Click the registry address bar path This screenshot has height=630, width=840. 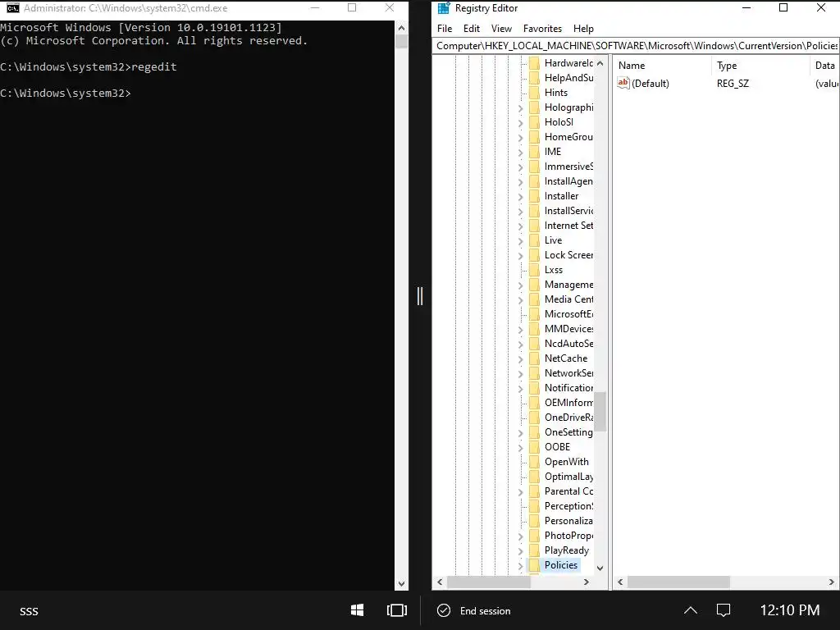(636, 46)
